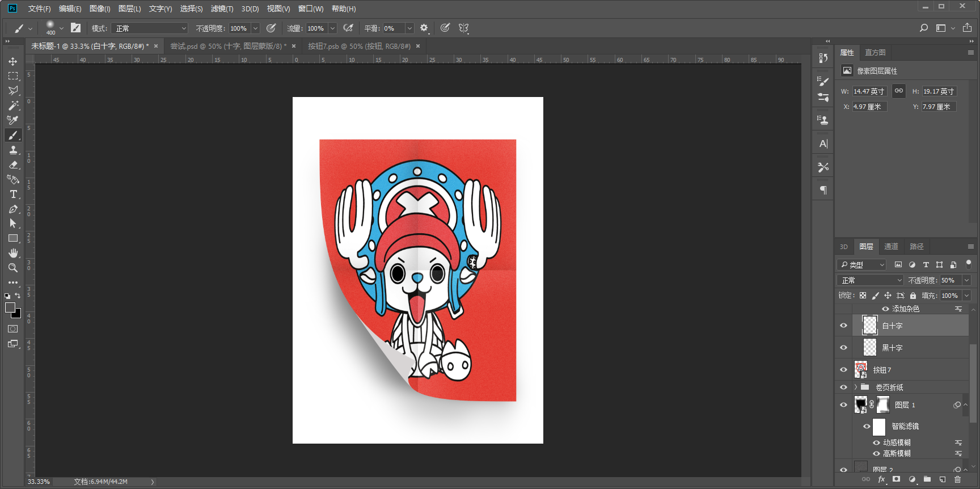Image resolution: width=980 pixels, height=489 pixels.
Task: Open the 图像 menu
Action: [100, 9]
